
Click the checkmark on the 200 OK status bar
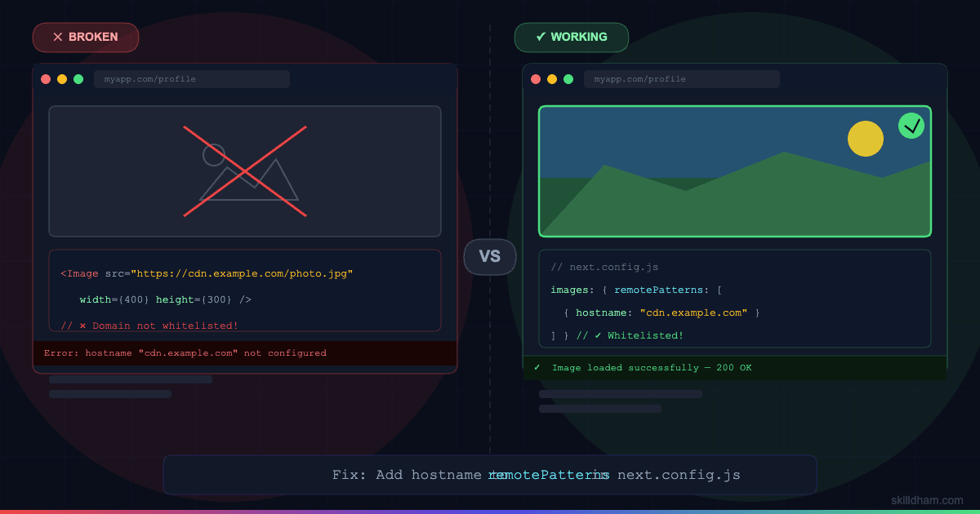[x=537, y=367]
